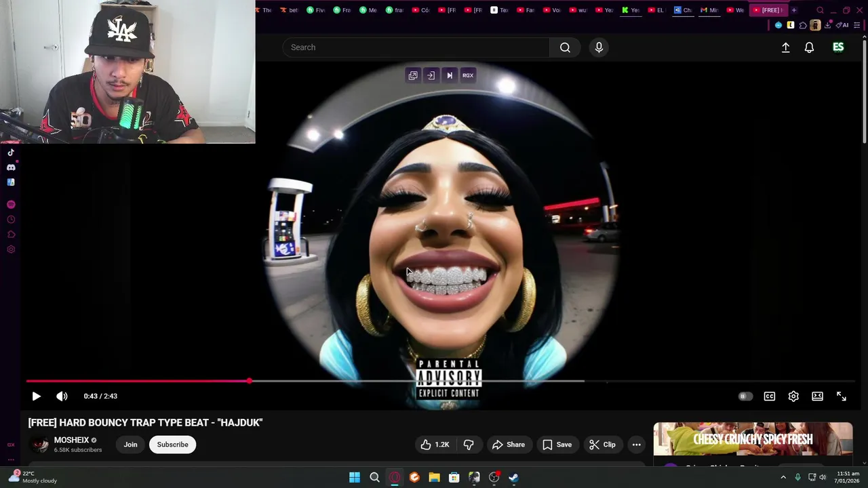The height and width of the screenshot is (488, 868).
Task: Open Extensions cube icon in sidebar
Action: point(11,235)
